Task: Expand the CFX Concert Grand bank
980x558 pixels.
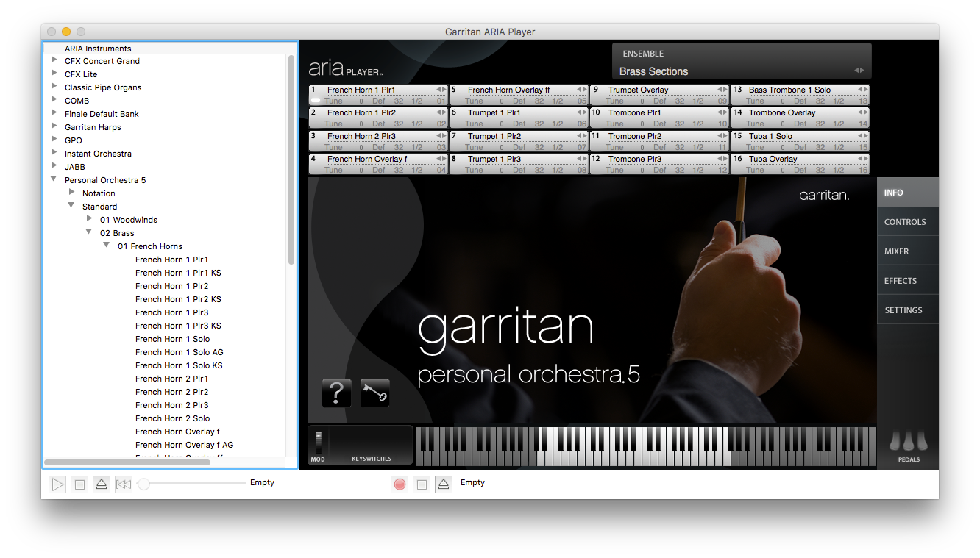Action: click(54, 61)
